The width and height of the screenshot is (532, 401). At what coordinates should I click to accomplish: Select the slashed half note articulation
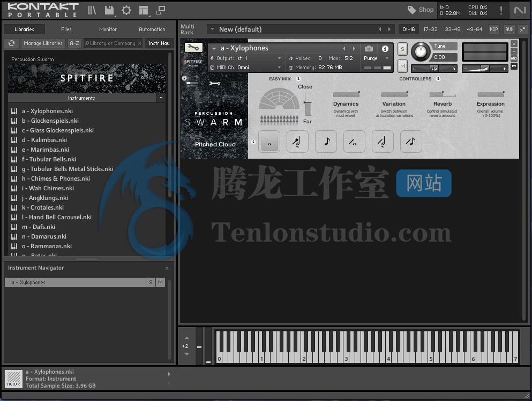[383, 141]
